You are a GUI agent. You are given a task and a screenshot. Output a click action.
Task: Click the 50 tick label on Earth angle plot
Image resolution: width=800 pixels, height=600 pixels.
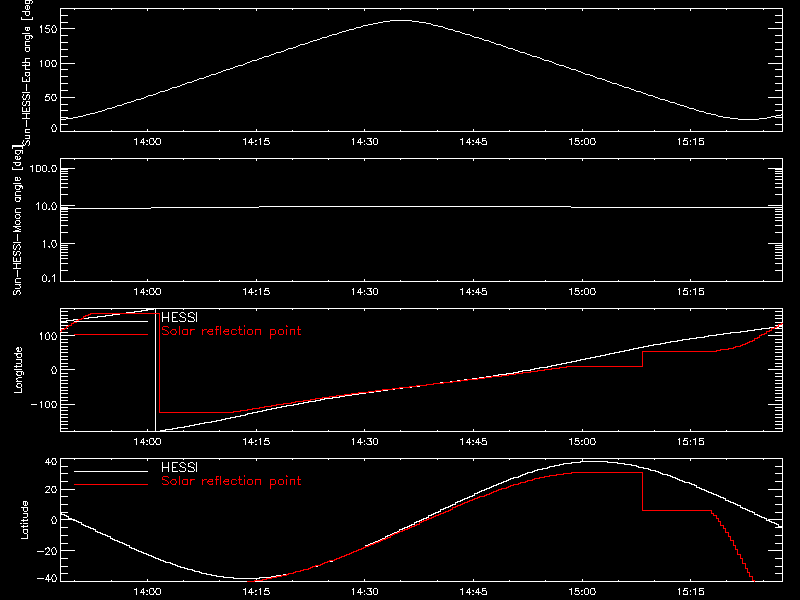[51, 97]
